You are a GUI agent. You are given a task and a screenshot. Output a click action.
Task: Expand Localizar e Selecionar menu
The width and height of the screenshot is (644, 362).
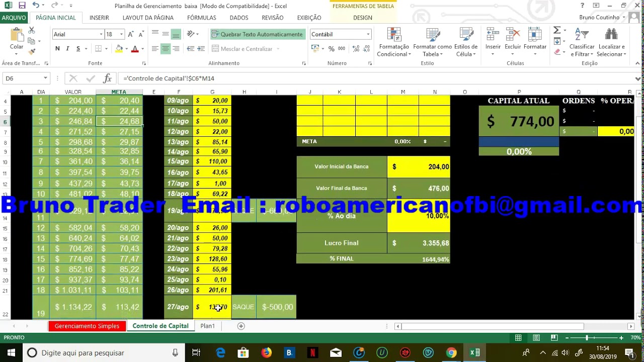pos(611,43)
